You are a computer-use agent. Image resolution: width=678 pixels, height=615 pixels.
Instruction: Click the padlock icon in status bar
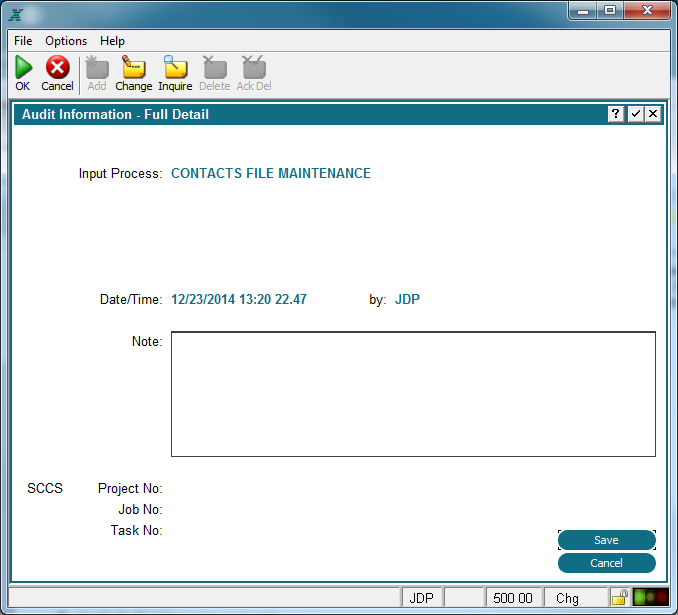tap(620, 598)
